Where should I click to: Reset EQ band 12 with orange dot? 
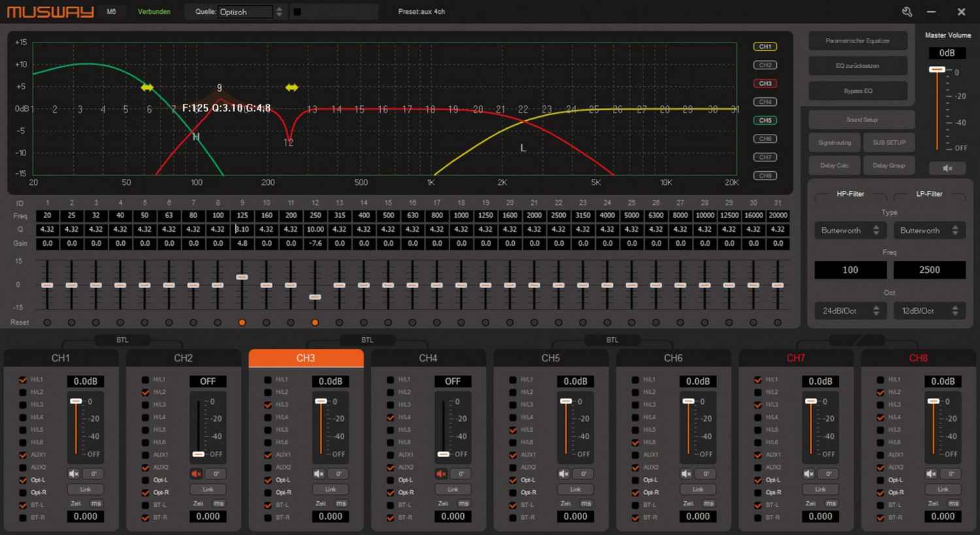point(315,323)
